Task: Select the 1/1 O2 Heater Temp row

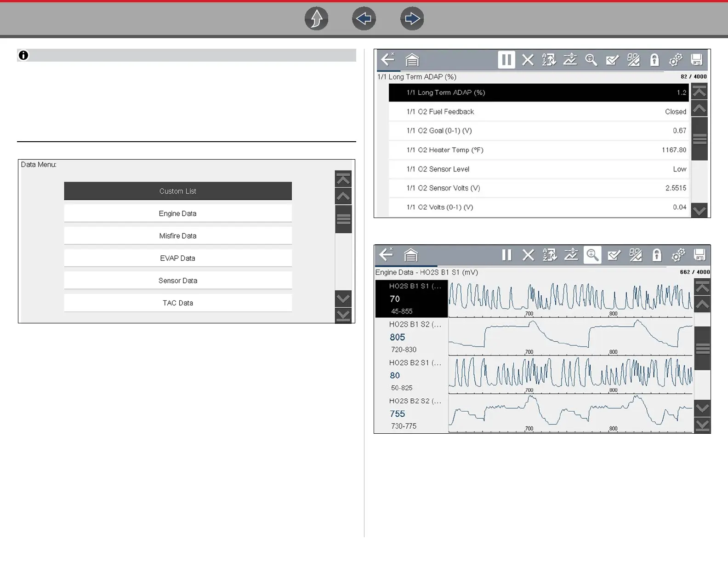Action: click(539, 150)
